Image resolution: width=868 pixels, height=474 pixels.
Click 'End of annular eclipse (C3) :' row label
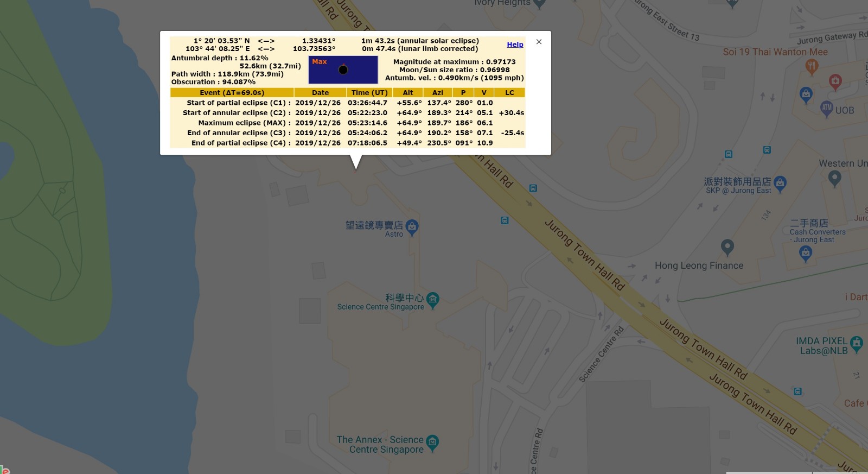pos(239,133)
